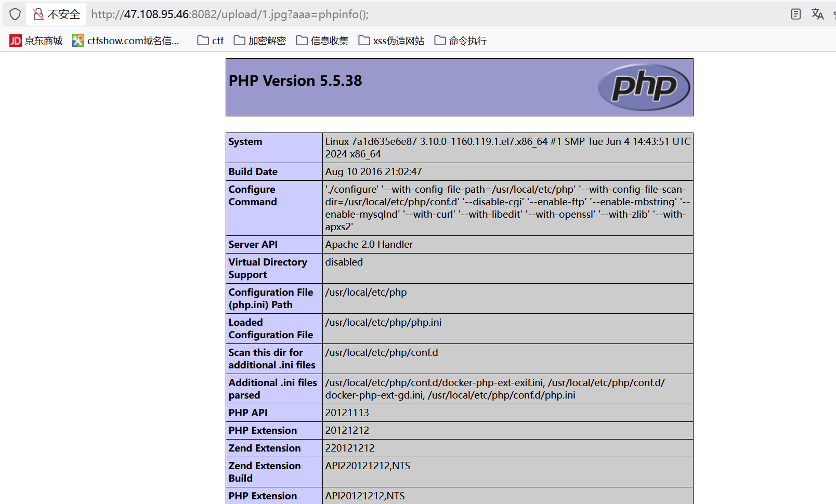This screenshot has height=504, width=836.
Task: Click the translate page icon
Action: (817, 14)
